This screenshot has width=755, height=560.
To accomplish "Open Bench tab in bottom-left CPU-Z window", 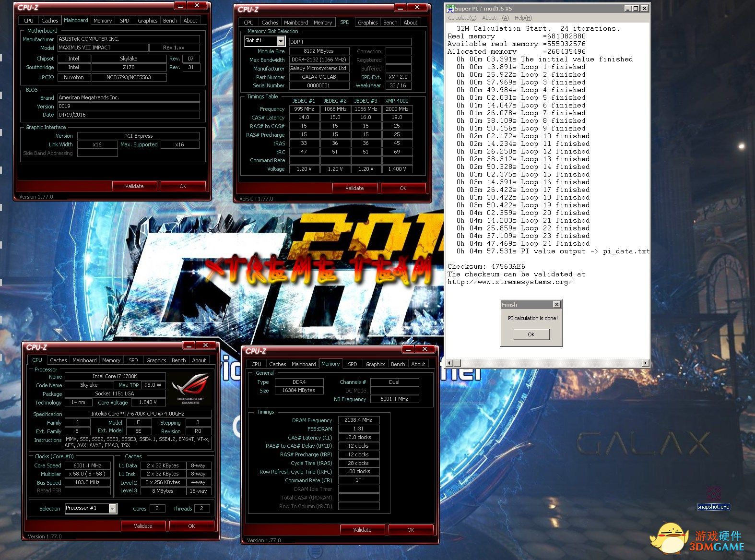I will point(179,360).
